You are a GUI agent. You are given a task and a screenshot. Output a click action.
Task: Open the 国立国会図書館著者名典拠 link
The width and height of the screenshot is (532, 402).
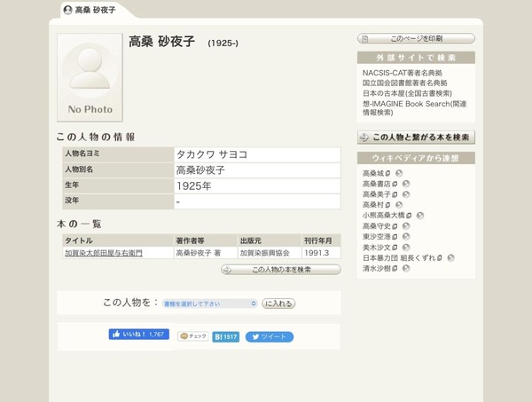405,83
